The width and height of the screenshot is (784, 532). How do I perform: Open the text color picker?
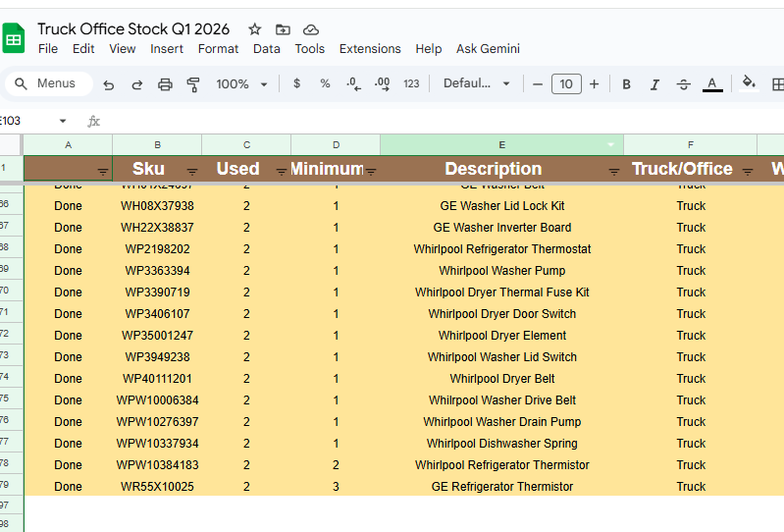coord(712,84)
